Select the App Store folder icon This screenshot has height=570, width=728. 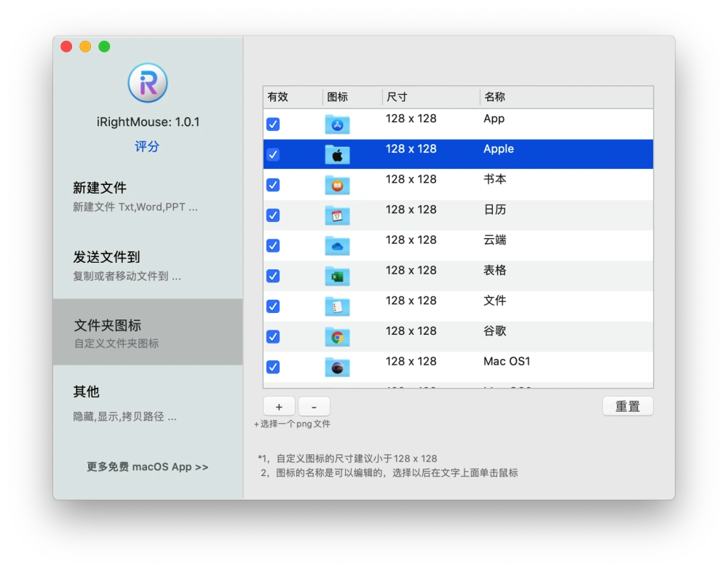click(337, 124)
